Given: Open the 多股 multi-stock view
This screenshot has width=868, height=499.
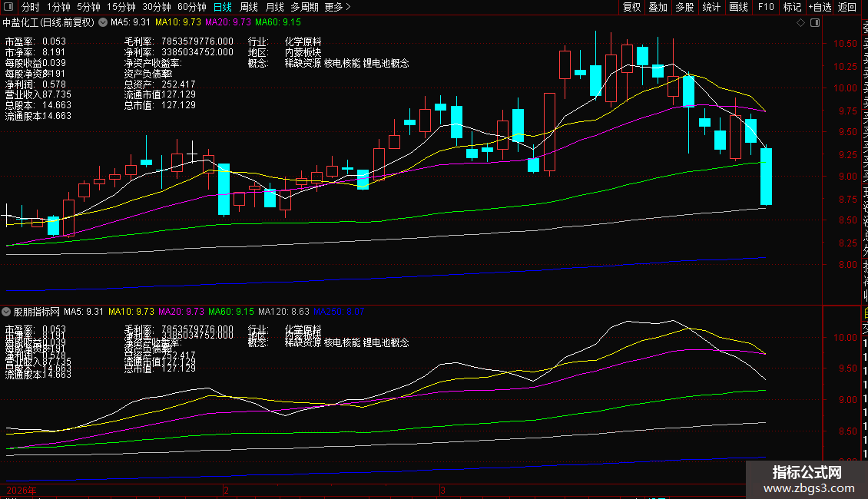Looking at the screenshot, I should pos(684,7).
